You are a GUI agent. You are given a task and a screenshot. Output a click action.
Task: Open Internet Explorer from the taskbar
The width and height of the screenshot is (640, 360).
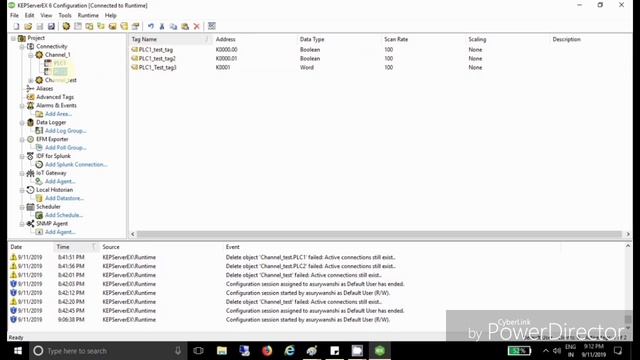coord(289,351)
